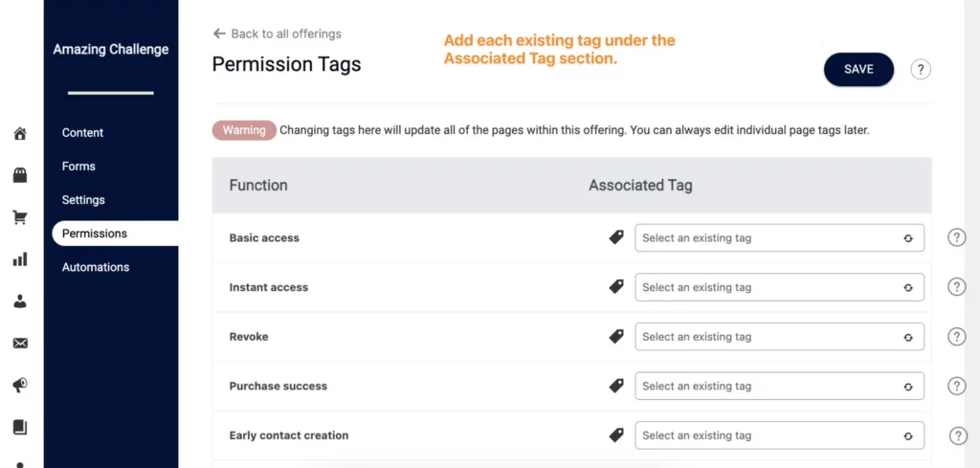Open the book library icon
This screenshot has width=980, height=468.
click(20, 428)
